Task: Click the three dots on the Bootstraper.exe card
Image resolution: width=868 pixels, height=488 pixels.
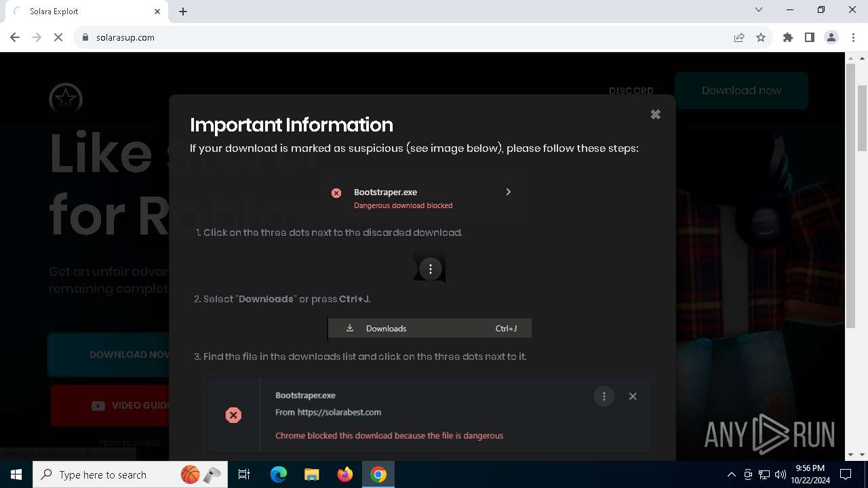Action: click(x=604, y=396)
